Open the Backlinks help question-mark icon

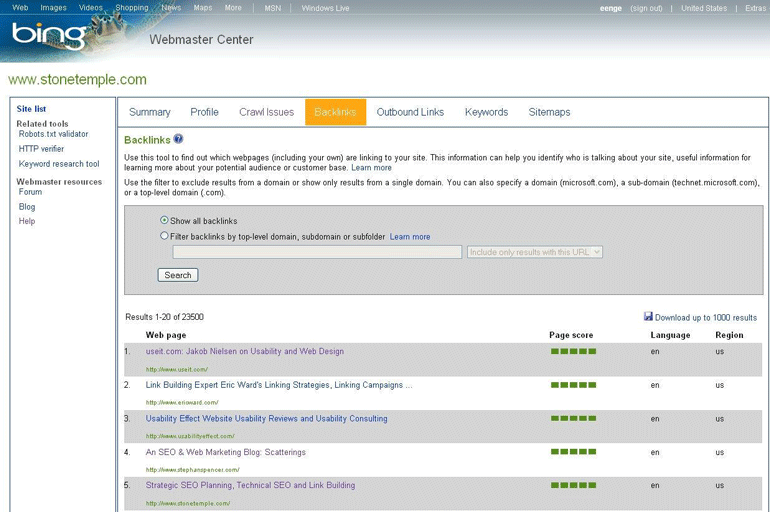[178, 139]
